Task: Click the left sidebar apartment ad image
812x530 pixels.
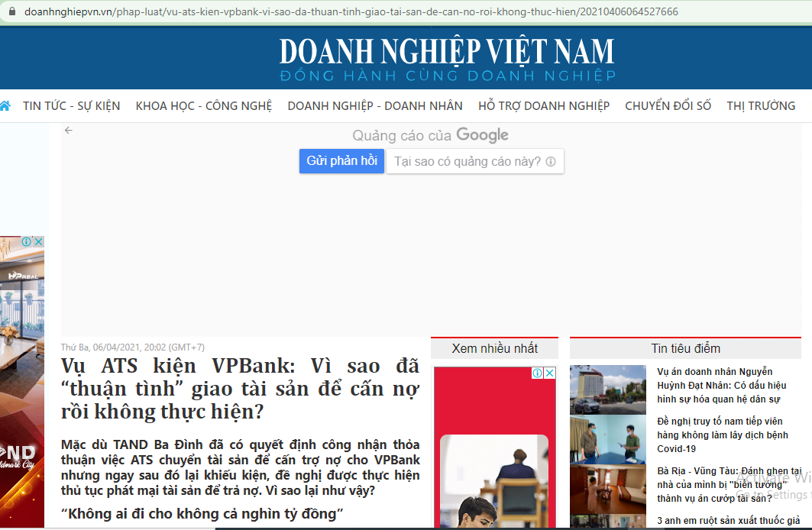Action: (x=21, y=381)
